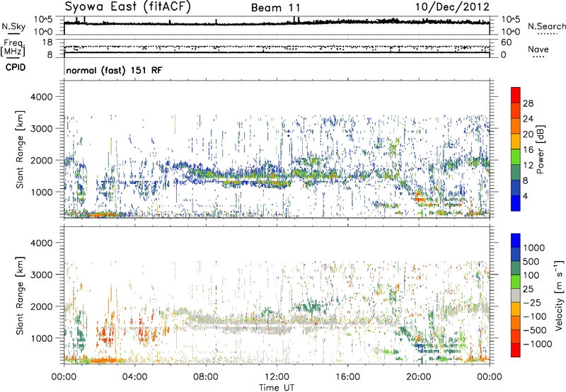Viewport: 566px width, 392px height.
Task: Select the "-1000" label on the velocity colorbar
Action: 538,344
